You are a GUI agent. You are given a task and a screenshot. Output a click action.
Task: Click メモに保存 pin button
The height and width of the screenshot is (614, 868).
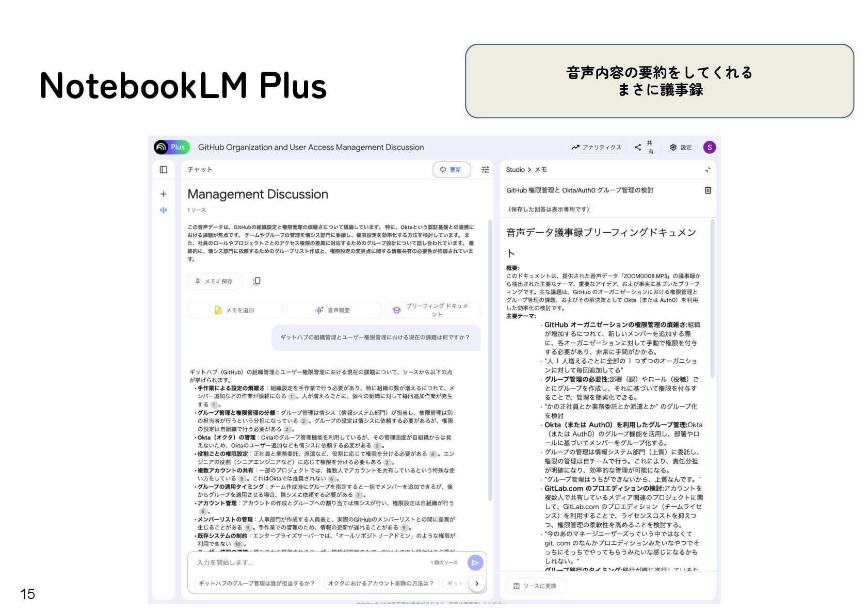(215, 281)
